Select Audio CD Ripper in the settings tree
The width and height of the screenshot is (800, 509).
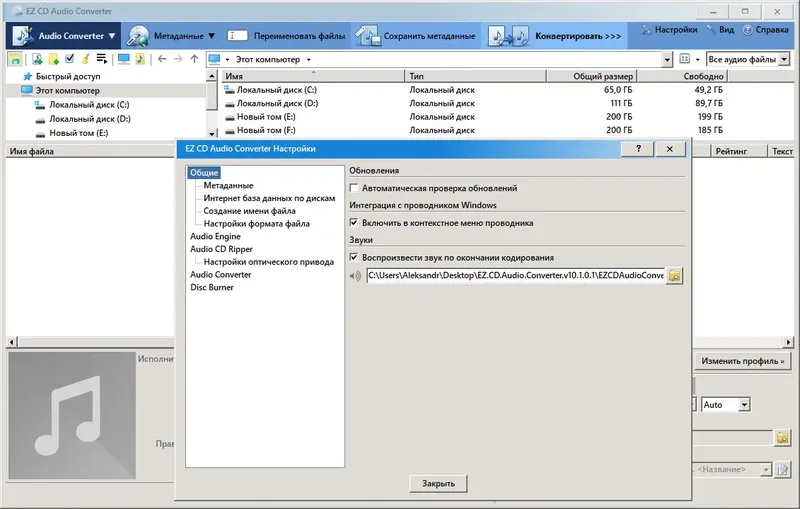(221, 249)
